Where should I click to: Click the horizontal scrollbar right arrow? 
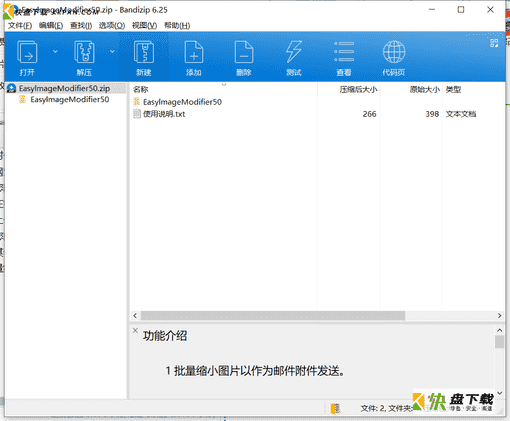[499, 315]
